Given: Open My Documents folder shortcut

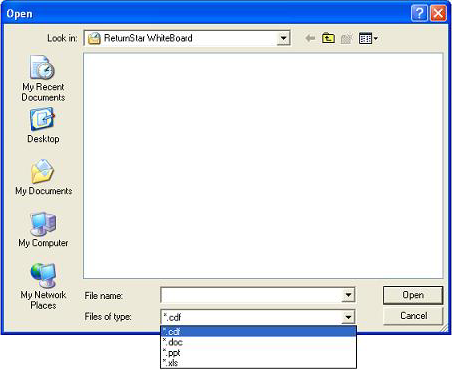Looking at the screenshot, I should [x=43, y=177].
